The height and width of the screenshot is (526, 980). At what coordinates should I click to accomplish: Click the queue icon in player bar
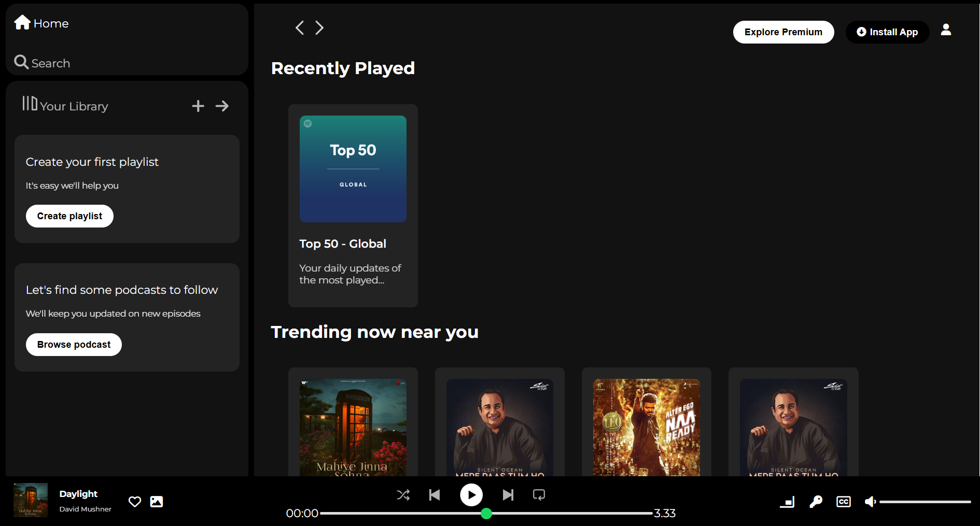click(787, 502)
